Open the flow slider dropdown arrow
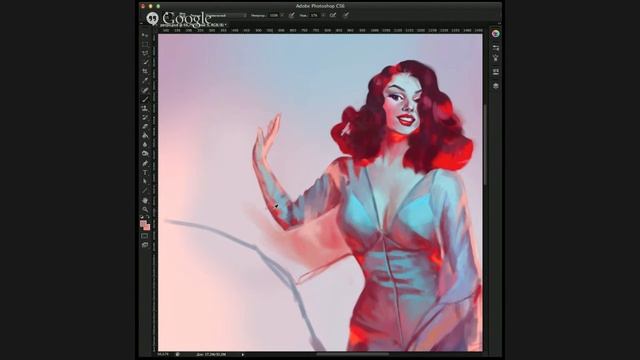 [323, 16]
